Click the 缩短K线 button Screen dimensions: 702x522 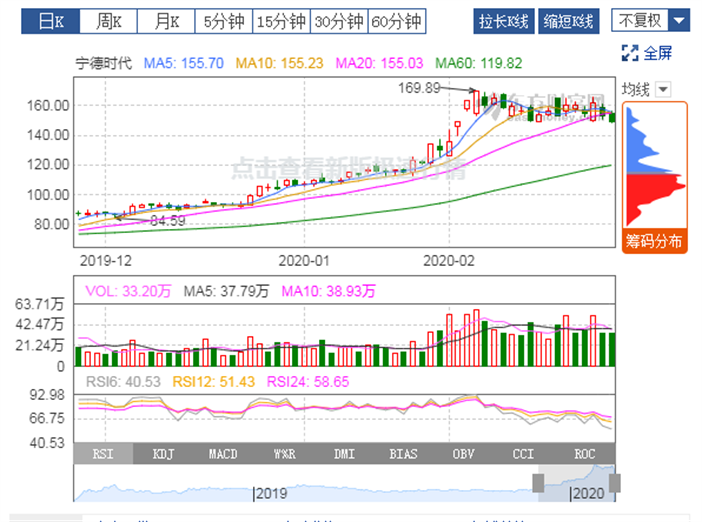pos(569,21)
